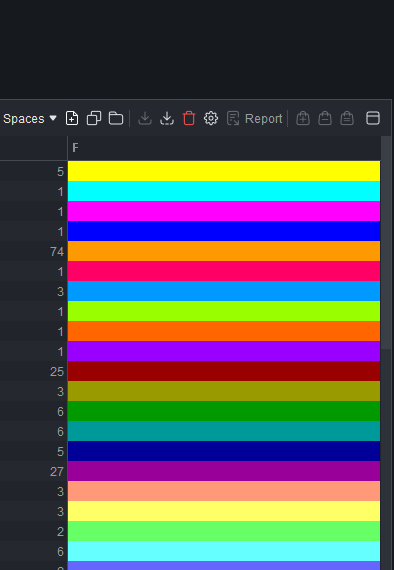Click the count 5 beside navy swatch

tap(60, 451)
